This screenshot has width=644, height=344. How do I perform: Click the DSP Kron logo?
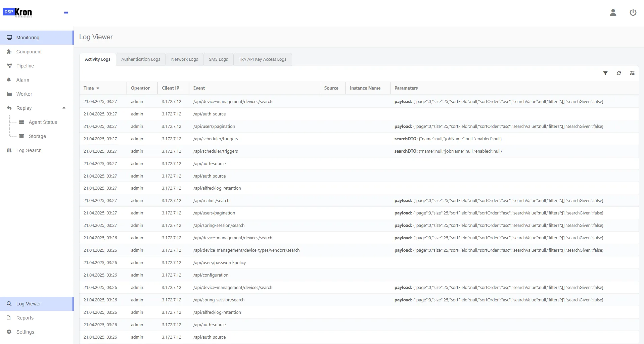17,12
